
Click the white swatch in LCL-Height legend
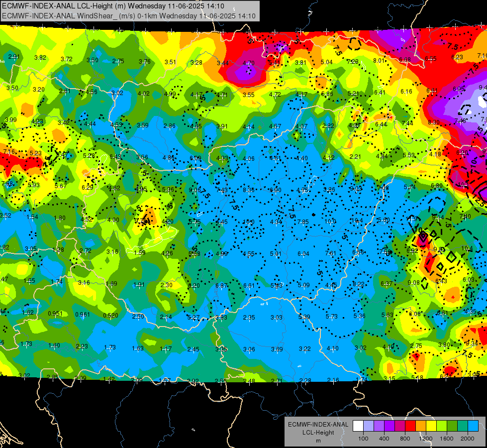coord(358,426)
